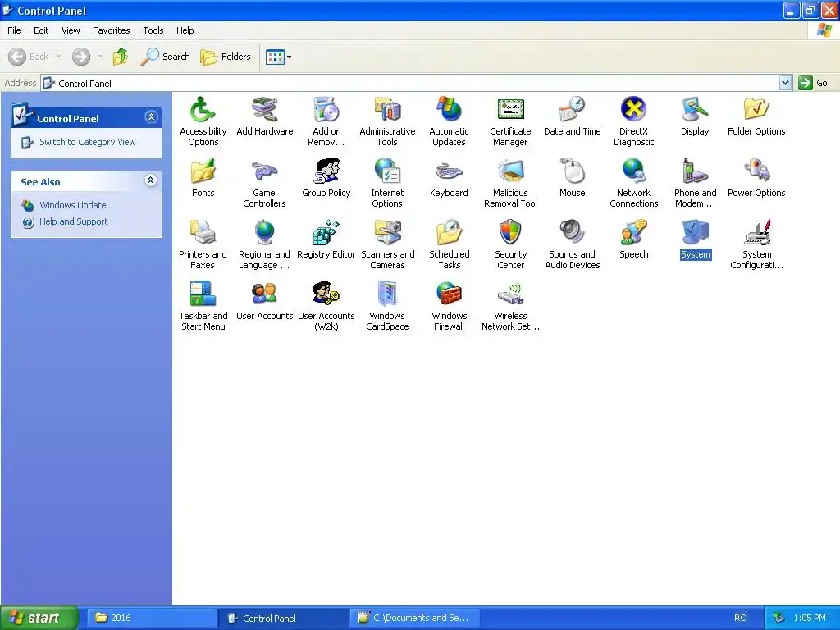Screen dimensions: 840x630
Task: Open the Help and Support link
Action: [x=73, y=221]
